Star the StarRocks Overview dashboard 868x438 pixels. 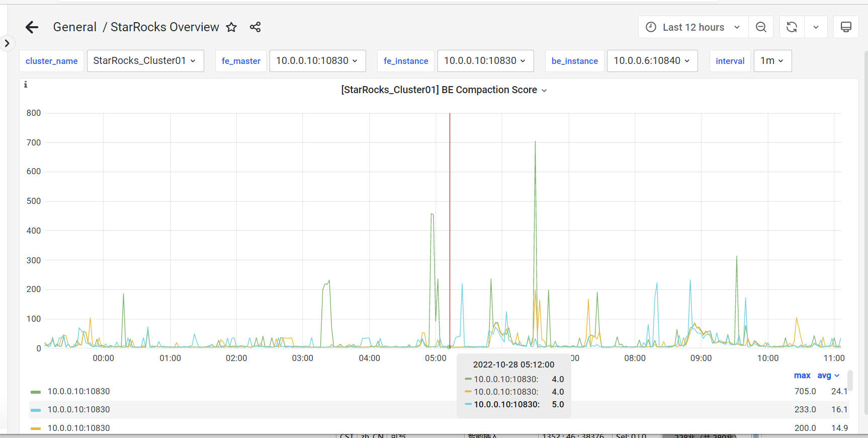pos(231,27)
